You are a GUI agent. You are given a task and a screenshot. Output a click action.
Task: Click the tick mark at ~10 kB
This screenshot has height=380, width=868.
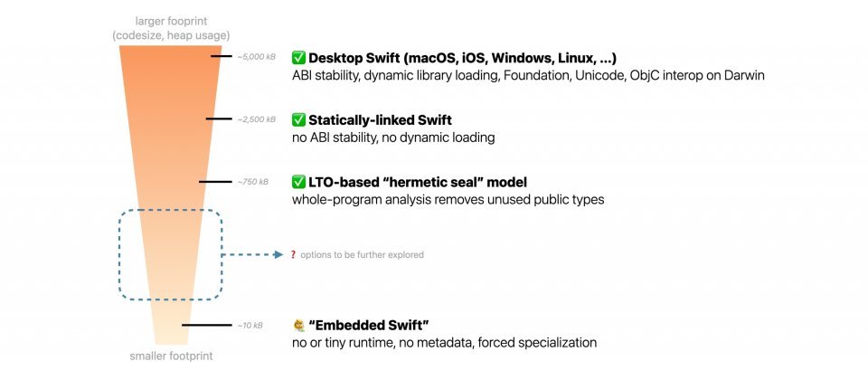click(x=206, y=325)
